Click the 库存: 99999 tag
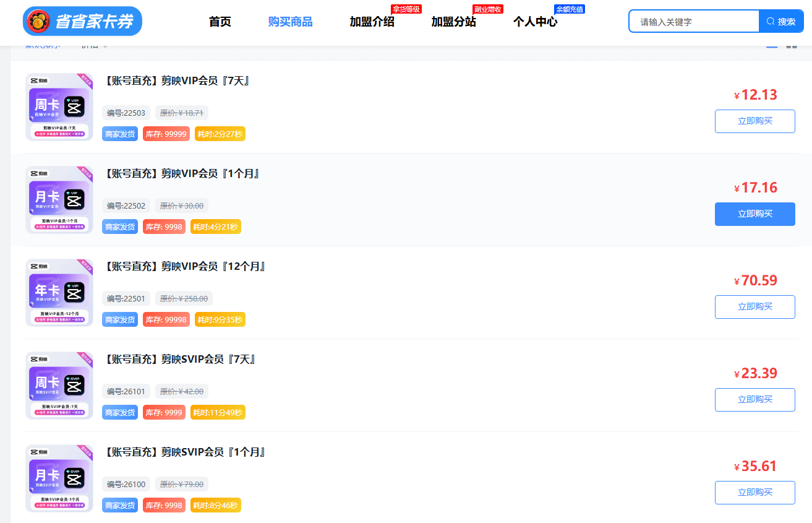The image size is (812, 523). (x=166, y=134)
